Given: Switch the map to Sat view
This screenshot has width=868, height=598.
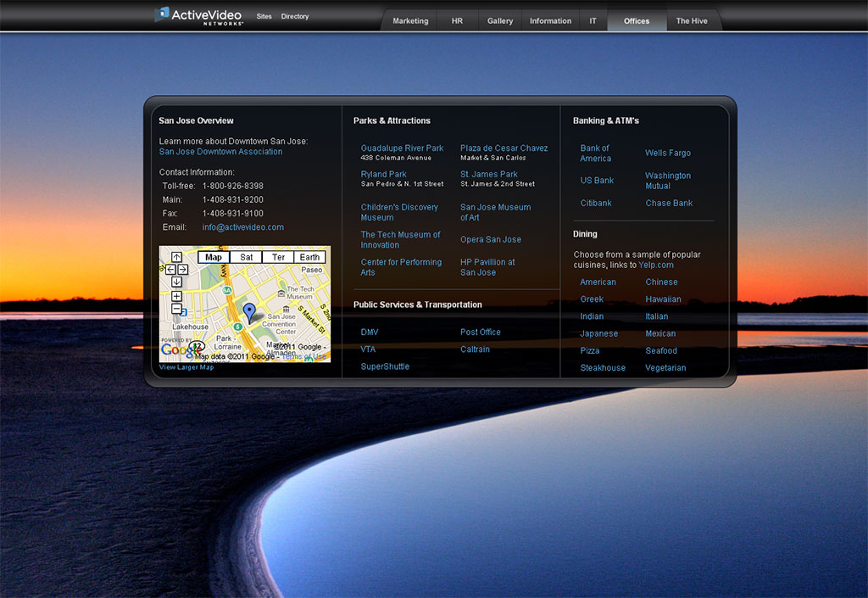Looking at the screenshot, I should click(247, 258).
